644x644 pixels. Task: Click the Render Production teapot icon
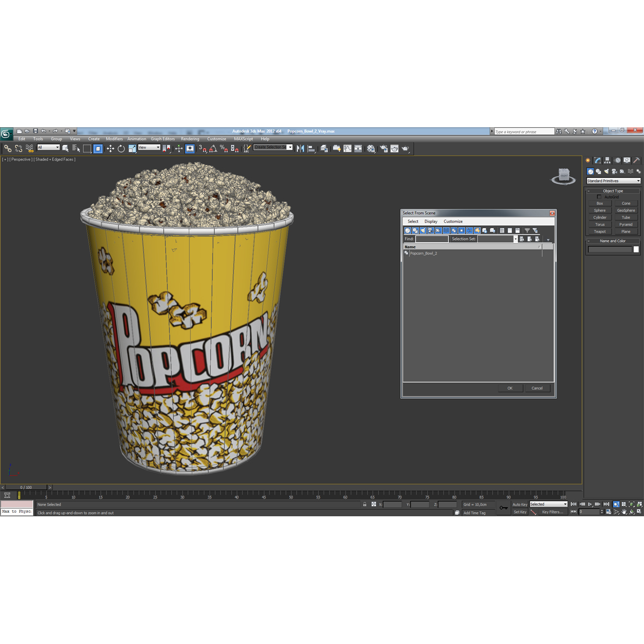[406, 149]
